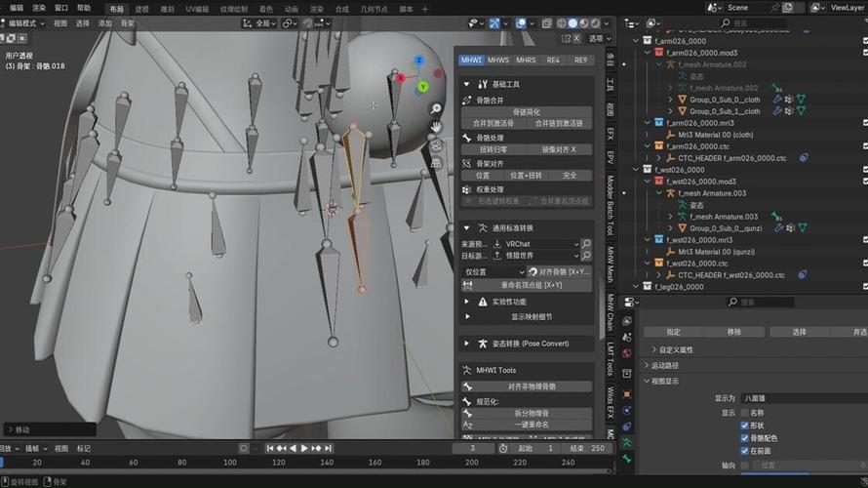Collapse the 基础工具 panel
Viewport: 868px width, 488px height.
coord(466,84)
